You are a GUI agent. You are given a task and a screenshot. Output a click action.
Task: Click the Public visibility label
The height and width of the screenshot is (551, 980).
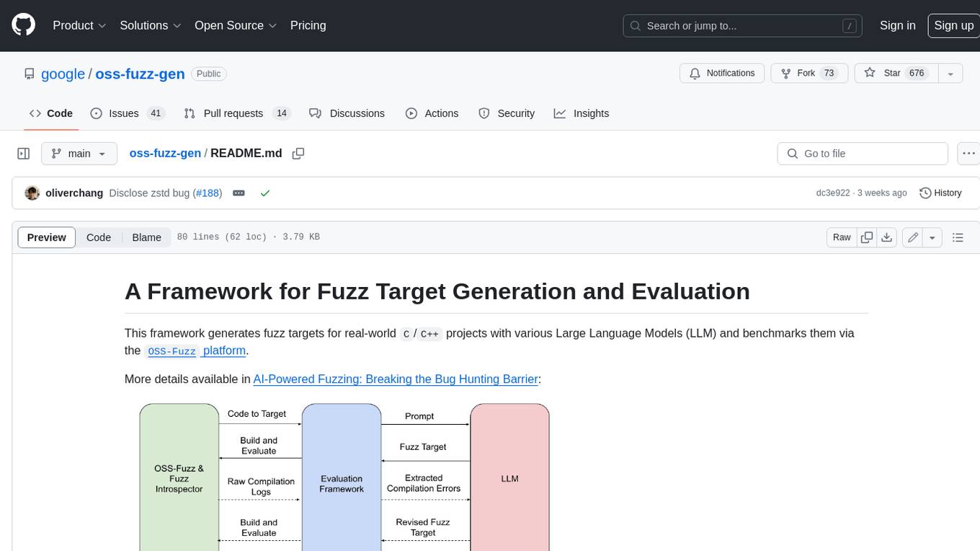click(x=209, y=74)
